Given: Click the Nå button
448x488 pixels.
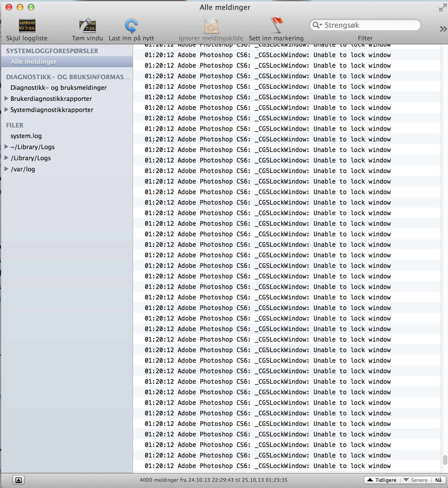Looking at the screenshot, I should (438, 480).
